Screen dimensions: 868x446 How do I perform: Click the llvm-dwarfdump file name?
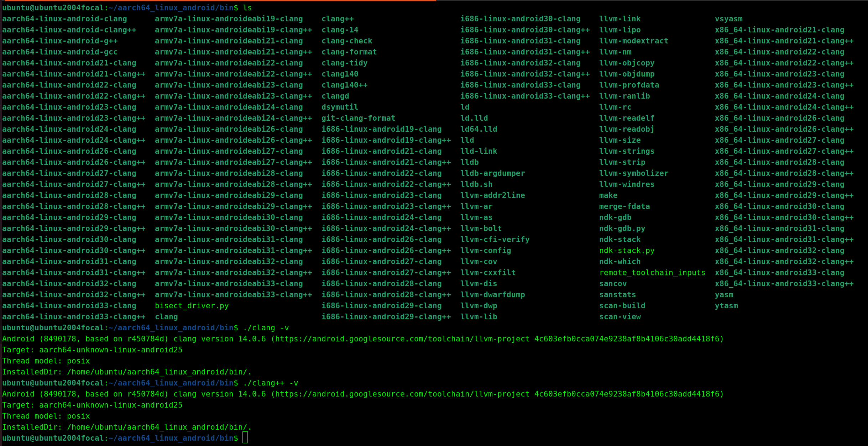click(x=492, y=295)
